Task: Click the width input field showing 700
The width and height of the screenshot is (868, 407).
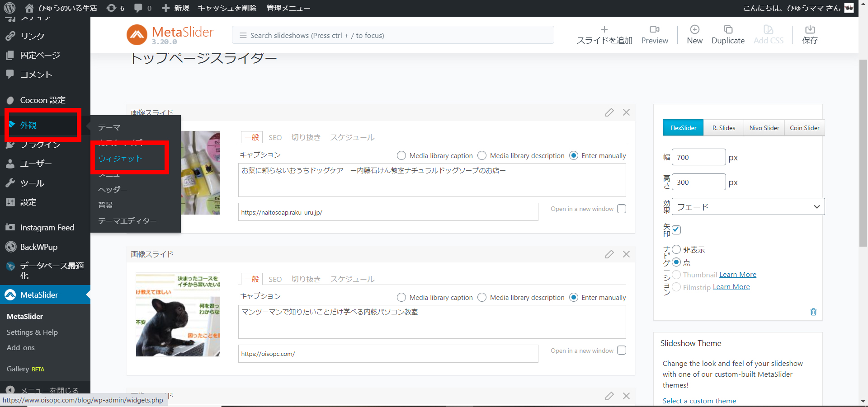Action: tap(698, 157)
